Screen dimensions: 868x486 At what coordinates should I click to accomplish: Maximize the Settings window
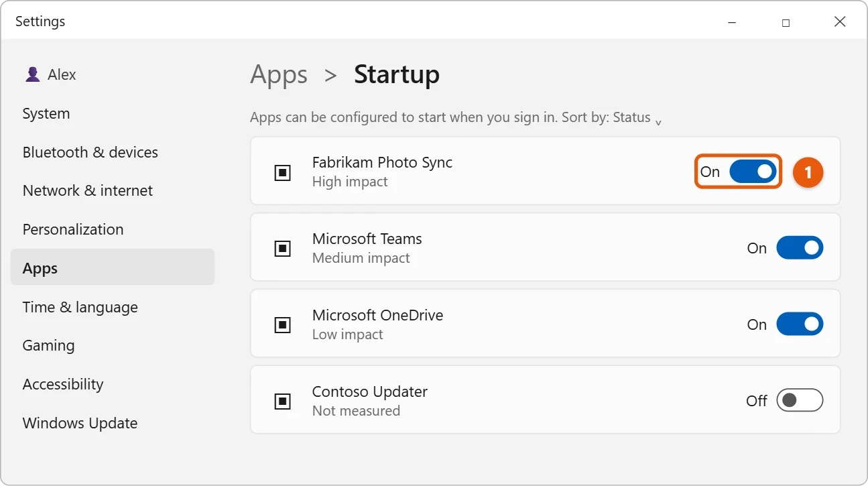(786, 22)
